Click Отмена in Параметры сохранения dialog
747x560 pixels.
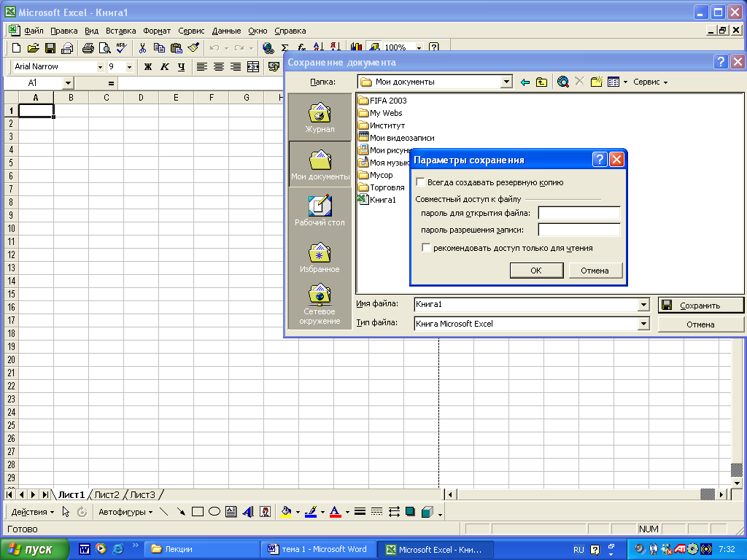coord(595,271)
